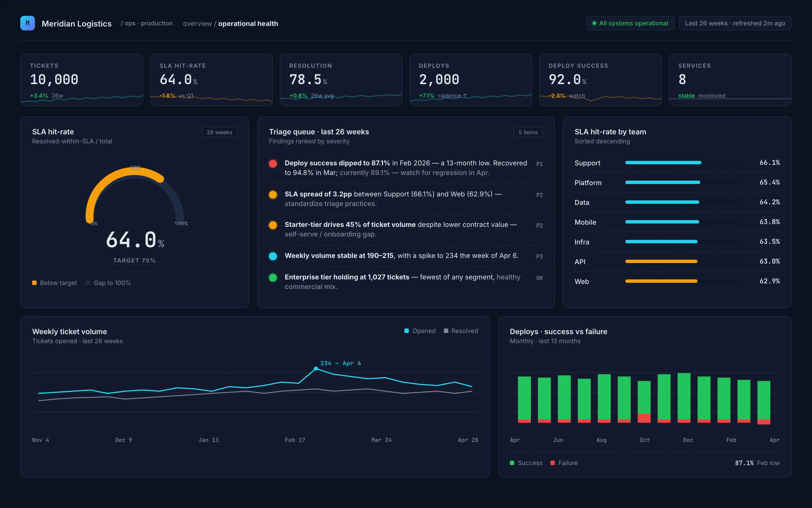Click the ops · production breadcrumb
The width and height of the screenshot is (812, 508).
coord(147,23)
